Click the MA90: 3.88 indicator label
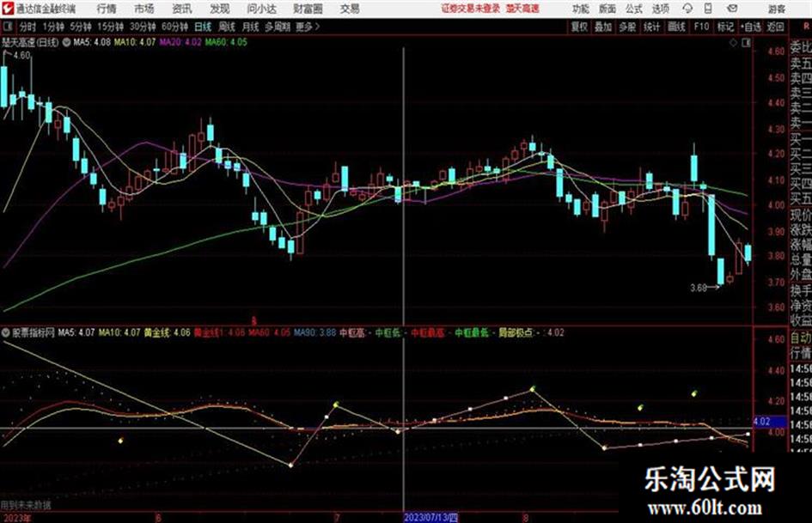This screenshot has width=812, height=523. coord(314,332)
